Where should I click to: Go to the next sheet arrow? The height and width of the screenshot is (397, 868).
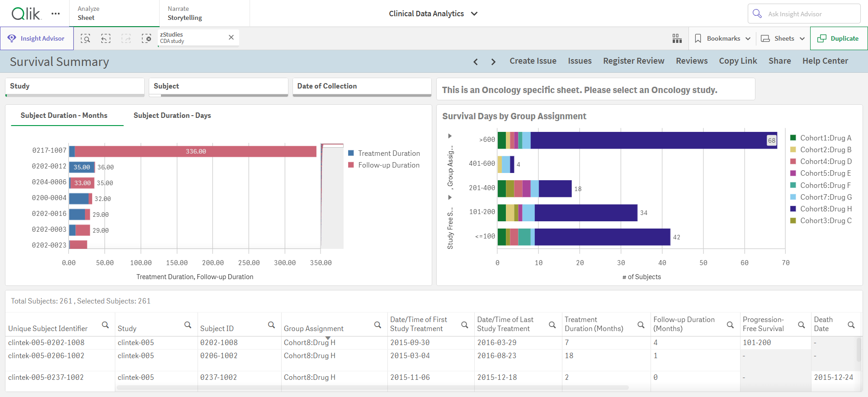pyautogui.click(x=493, y=61)
